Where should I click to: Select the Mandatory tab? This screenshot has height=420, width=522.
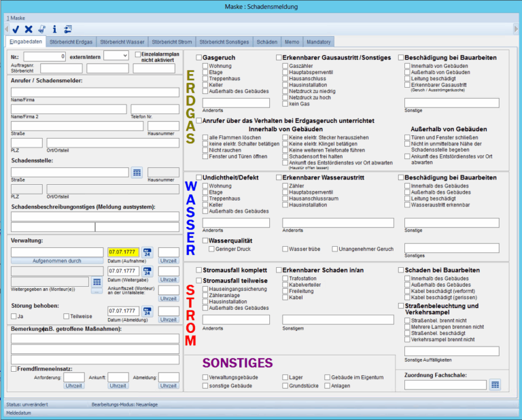coord(319,42)
